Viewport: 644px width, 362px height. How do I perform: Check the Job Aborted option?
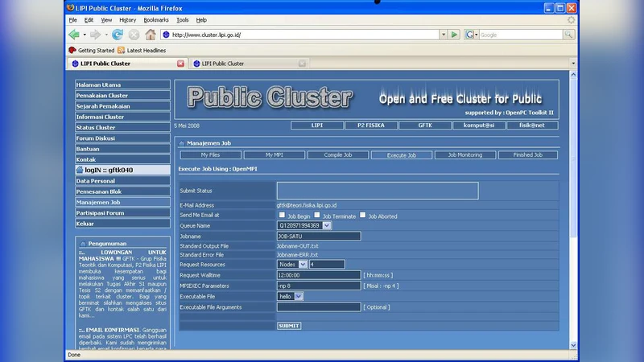point(362,215)
